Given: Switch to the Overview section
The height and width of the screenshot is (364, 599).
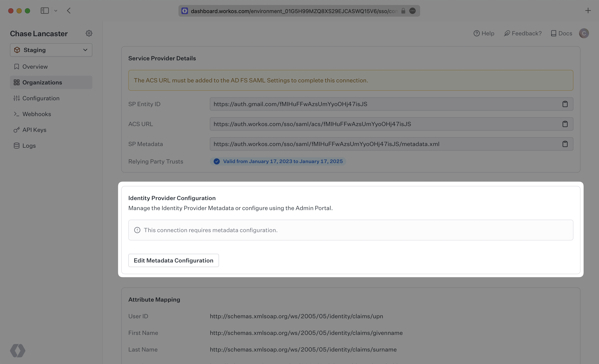Looking at the screenshot, I should click(35, 66).
